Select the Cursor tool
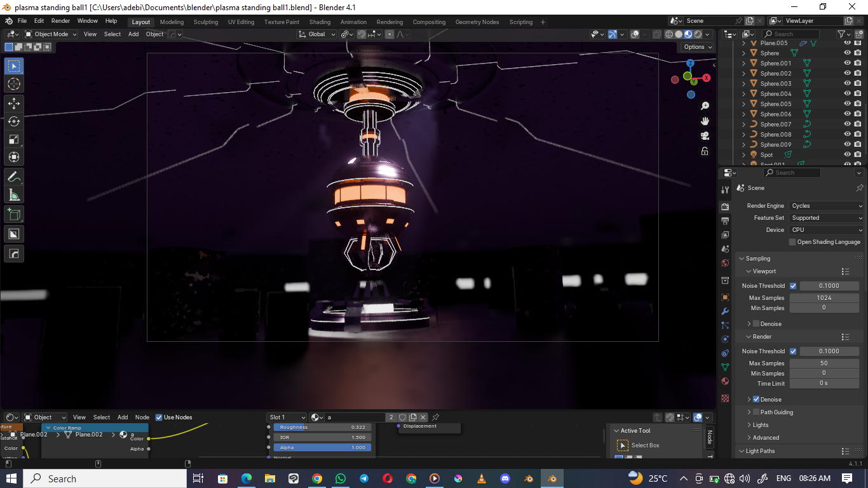 click(x=14, y=84)
